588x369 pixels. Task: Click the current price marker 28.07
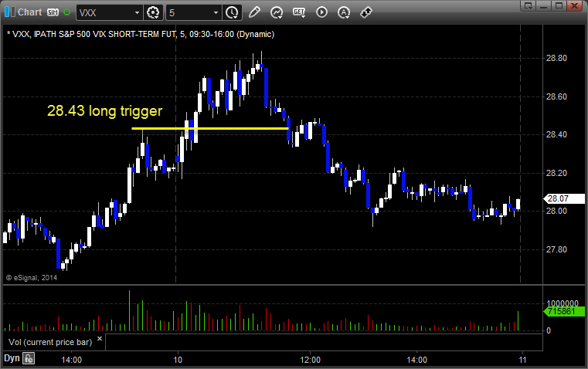click(x=564, y=198)
